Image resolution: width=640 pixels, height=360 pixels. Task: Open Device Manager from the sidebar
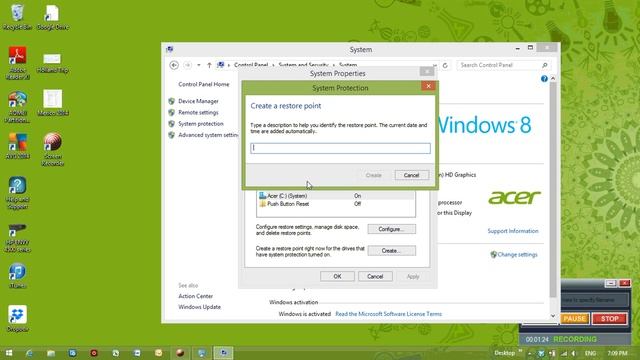(198, 101)
